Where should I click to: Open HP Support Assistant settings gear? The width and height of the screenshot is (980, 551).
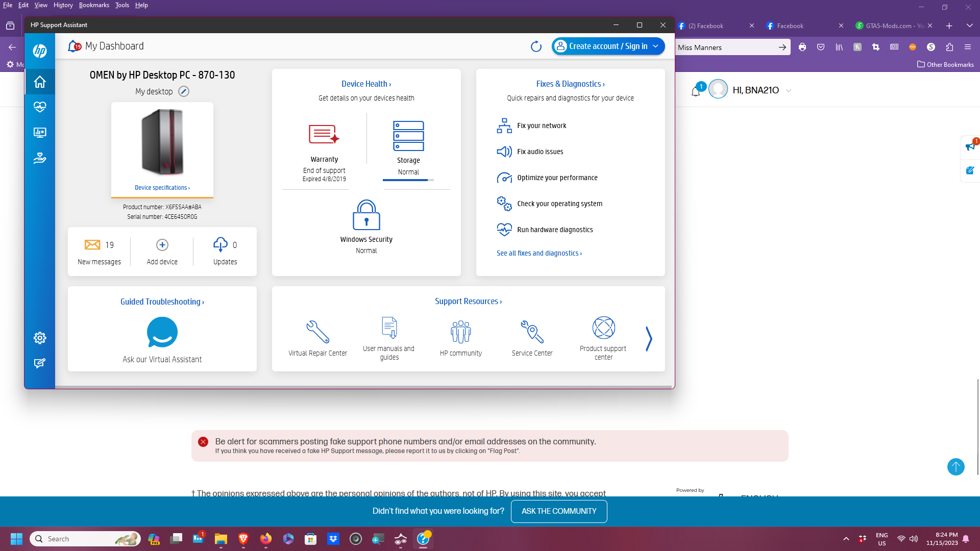tap(40, 338)
